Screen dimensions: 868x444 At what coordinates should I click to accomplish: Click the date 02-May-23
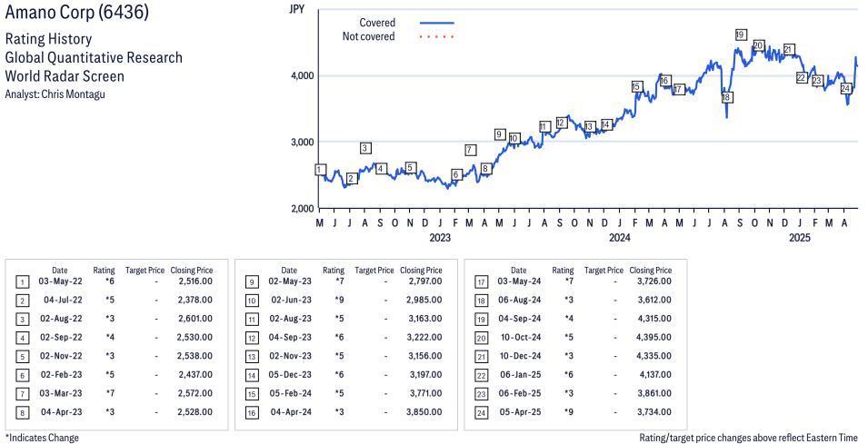[290, 281]
